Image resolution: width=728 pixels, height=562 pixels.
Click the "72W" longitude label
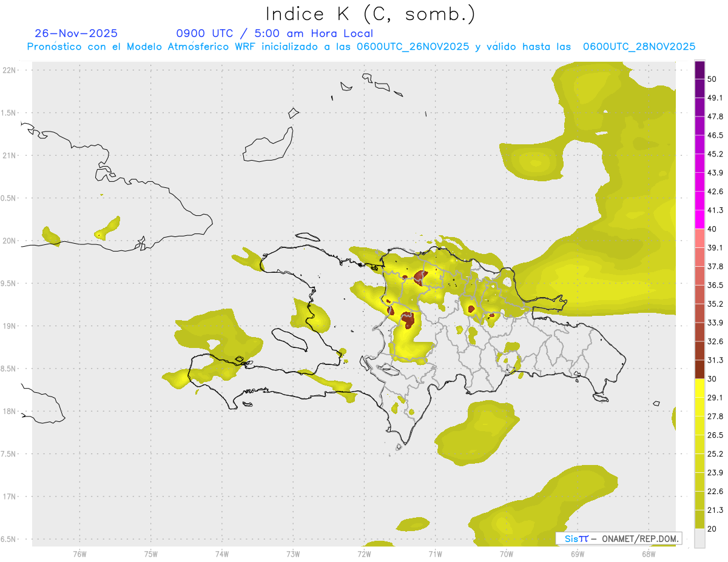tap(364, 554)
